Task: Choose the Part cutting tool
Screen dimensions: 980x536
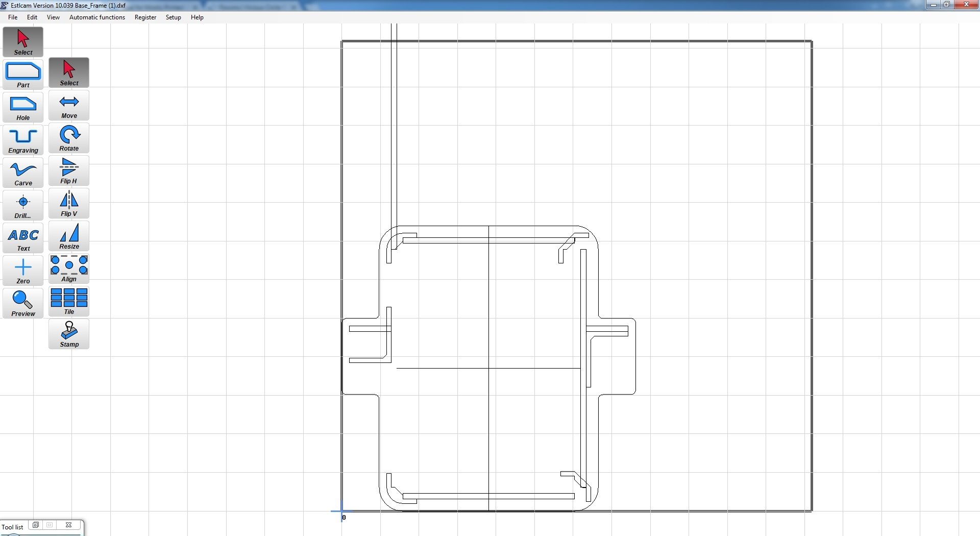Action: click(x=23, y=75)
